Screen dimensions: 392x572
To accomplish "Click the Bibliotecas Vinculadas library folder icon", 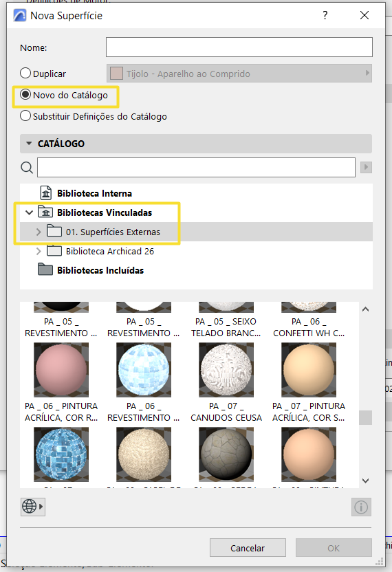I will [x=45, y=212].
